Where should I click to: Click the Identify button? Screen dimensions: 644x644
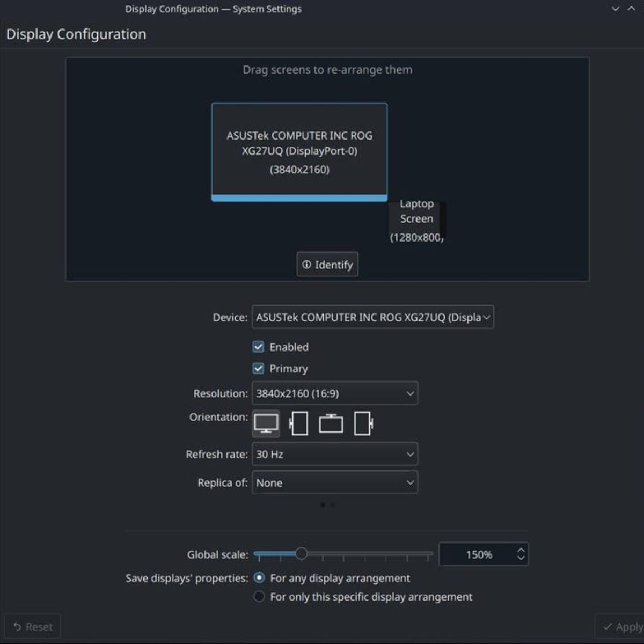[327, 264]
